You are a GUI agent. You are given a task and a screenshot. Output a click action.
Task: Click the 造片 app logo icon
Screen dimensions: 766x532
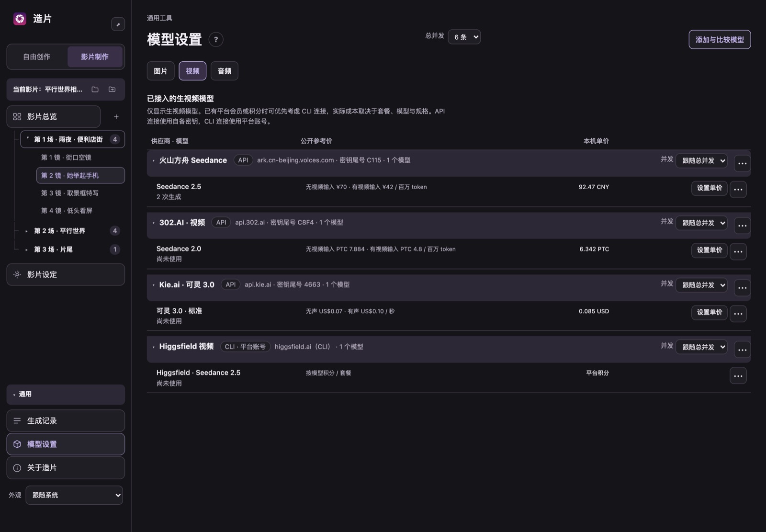point(20,19)
